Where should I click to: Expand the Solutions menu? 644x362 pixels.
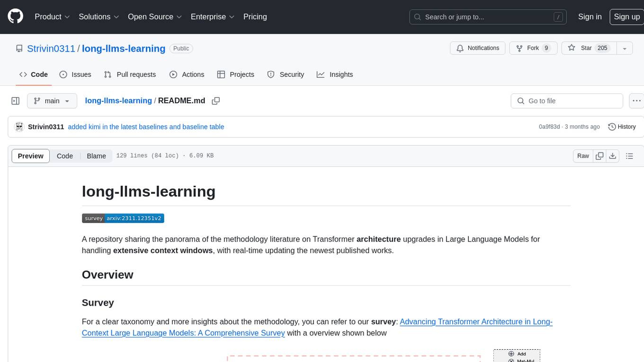[99, 17]
